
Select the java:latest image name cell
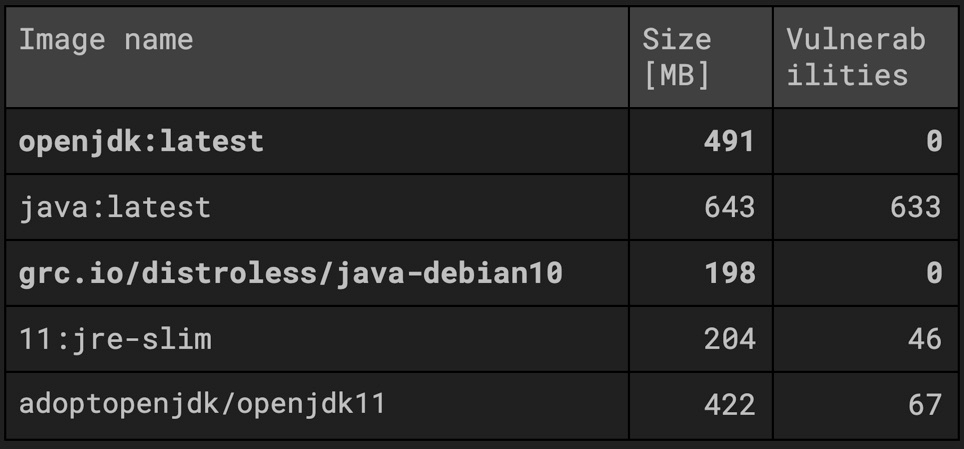click(x=115, y=207)
